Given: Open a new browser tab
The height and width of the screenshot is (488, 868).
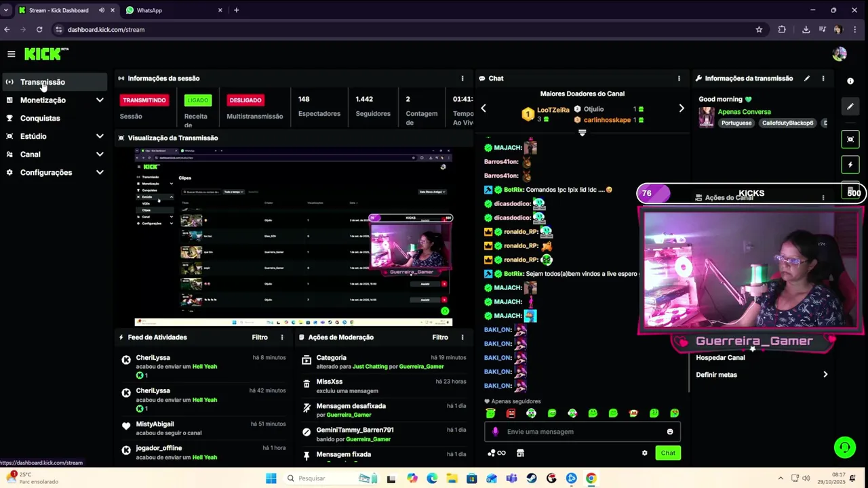Looking at the screenshot, I should [x=236, y=10].
